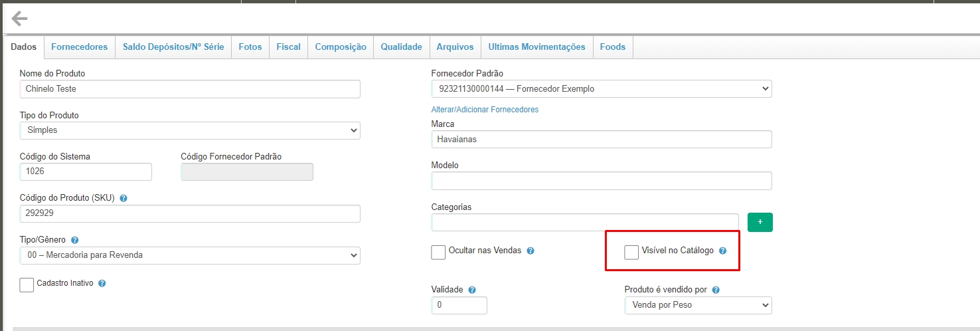Switch to the Fornecedores tab
Screen dimensions: 980x331
[x=79, y=47]
